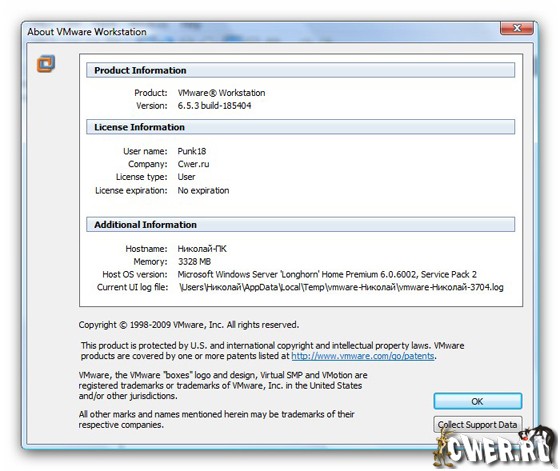Click the Product Information section header
This screenshot has width=560, height=471.
[300, 70]
